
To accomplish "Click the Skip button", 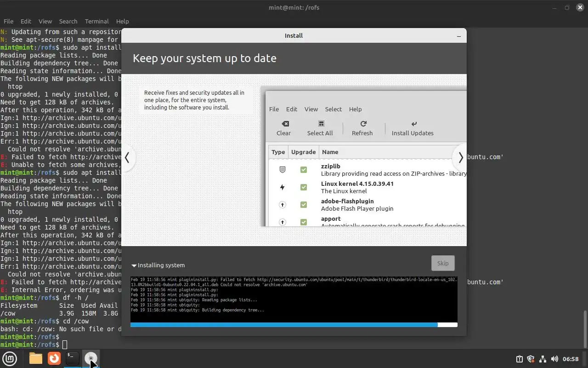I will click(443, 263).
